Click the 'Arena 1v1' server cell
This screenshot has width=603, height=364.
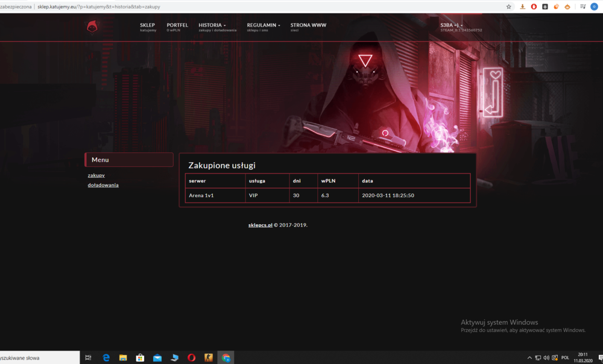click(x=215, y=195)
